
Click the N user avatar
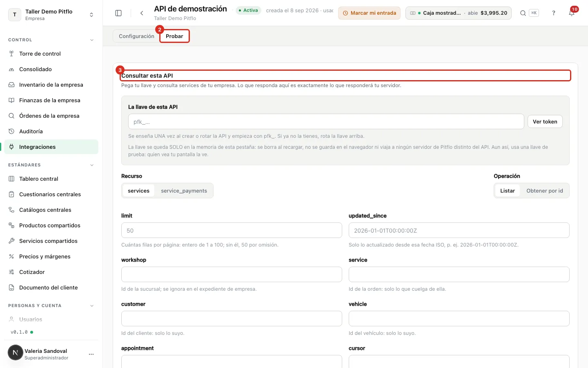(16, 352)
